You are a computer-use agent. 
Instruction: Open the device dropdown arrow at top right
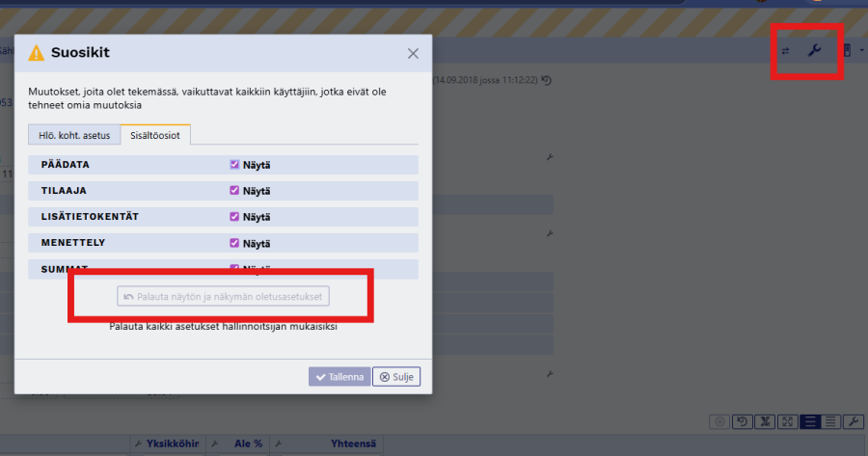click(861, 50)
